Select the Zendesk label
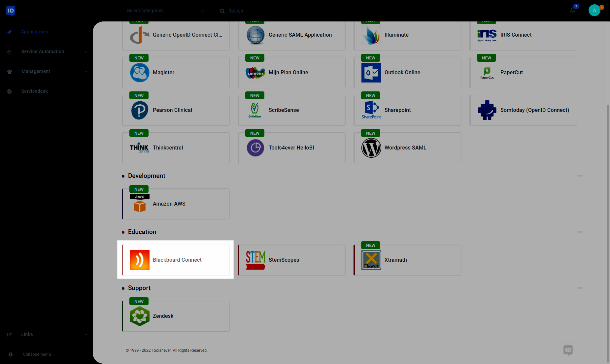610x364 pixels. pos(163,316)
